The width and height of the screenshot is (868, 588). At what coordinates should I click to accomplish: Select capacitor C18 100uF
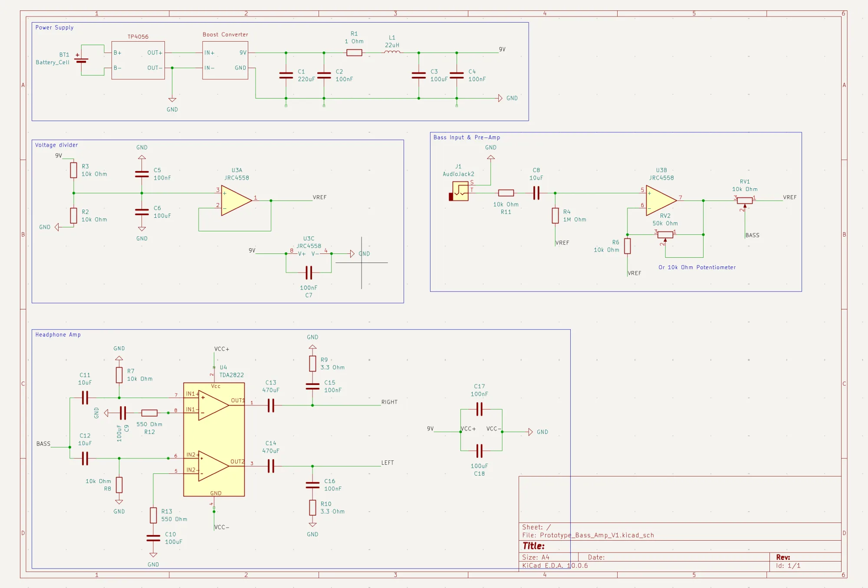(479, 450)
